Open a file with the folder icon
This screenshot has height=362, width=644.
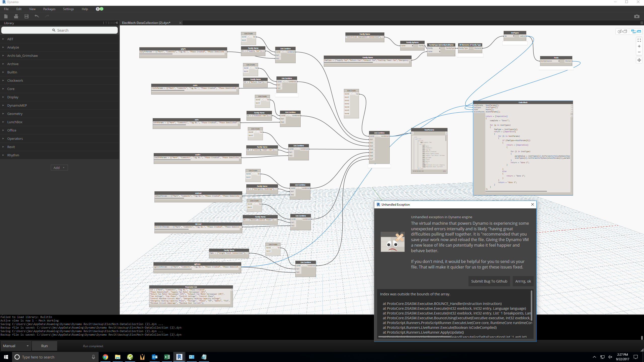(16, 16)
